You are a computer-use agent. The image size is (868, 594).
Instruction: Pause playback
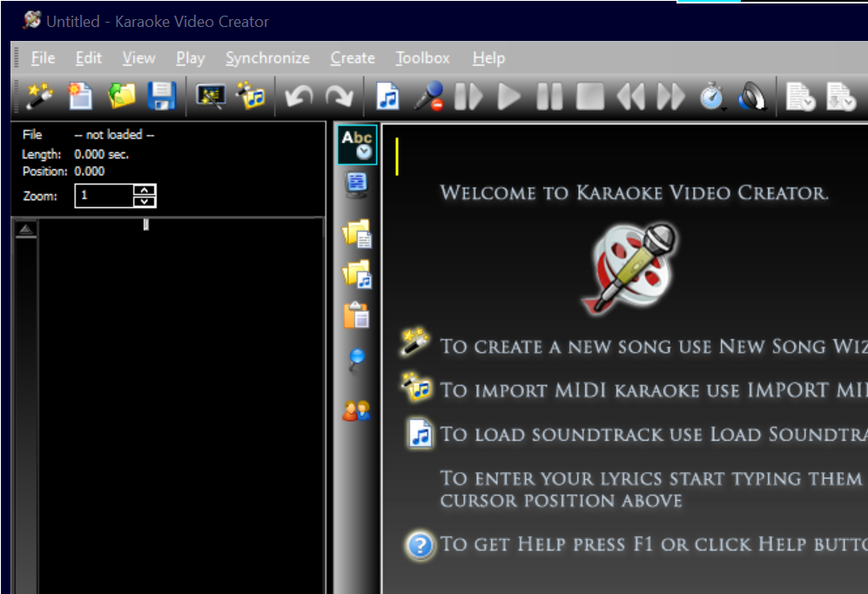(x=549, y=97)
